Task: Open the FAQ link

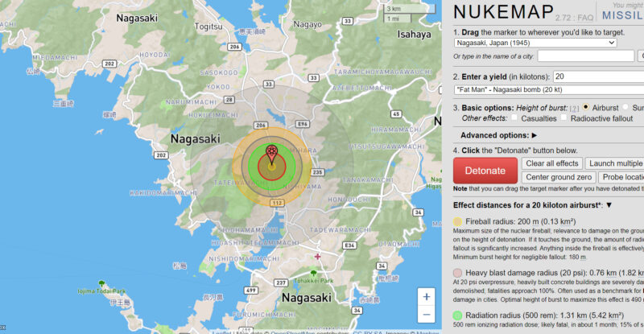Action: click(588, 15)
